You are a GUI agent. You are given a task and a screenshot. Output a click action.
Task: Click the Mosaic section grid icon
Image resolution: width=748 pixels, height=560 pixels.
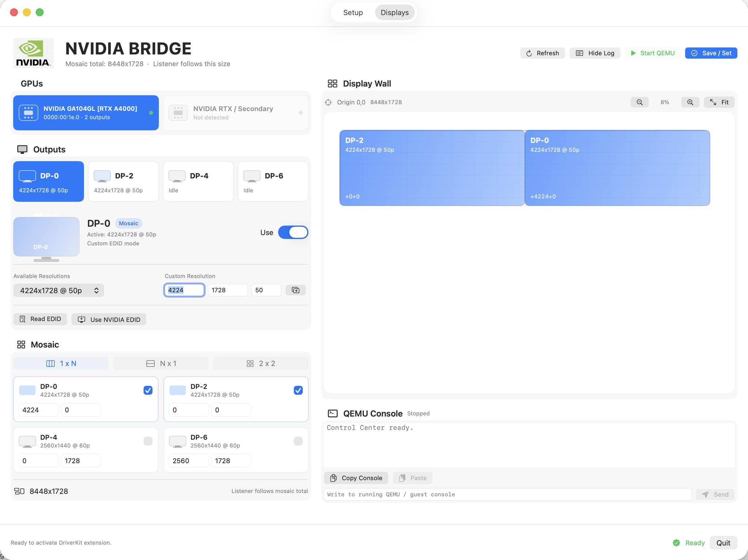[21, 345]
